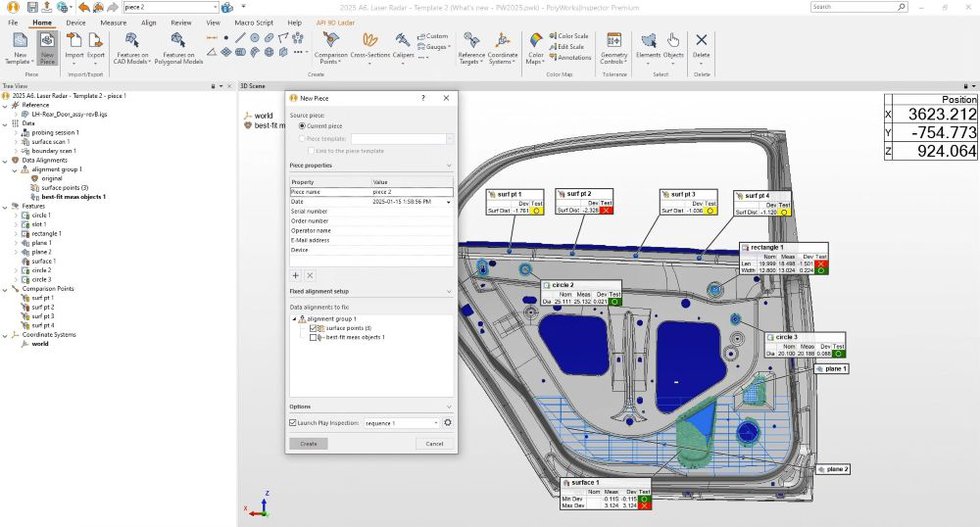Open the Select Elements tool
Image resolution: width=980 pixels, height=527 pixels.
click(648, 48)
